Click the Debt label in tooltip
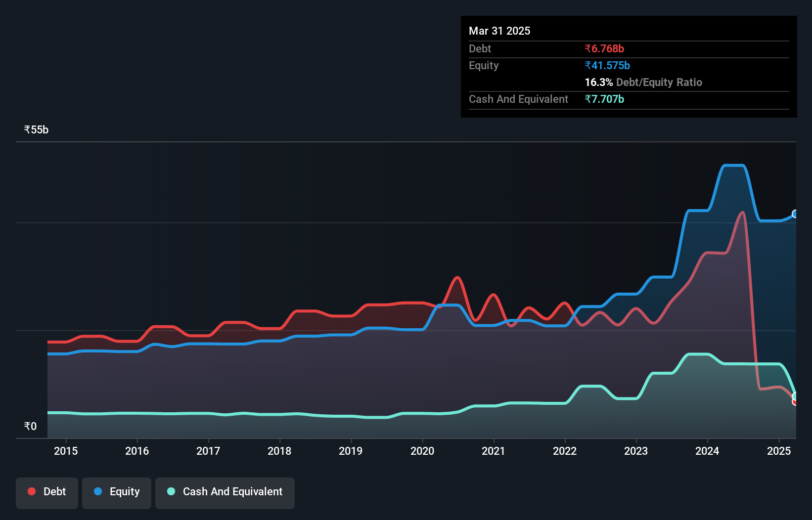Screen dimensions: 812x520 [480, 48]
